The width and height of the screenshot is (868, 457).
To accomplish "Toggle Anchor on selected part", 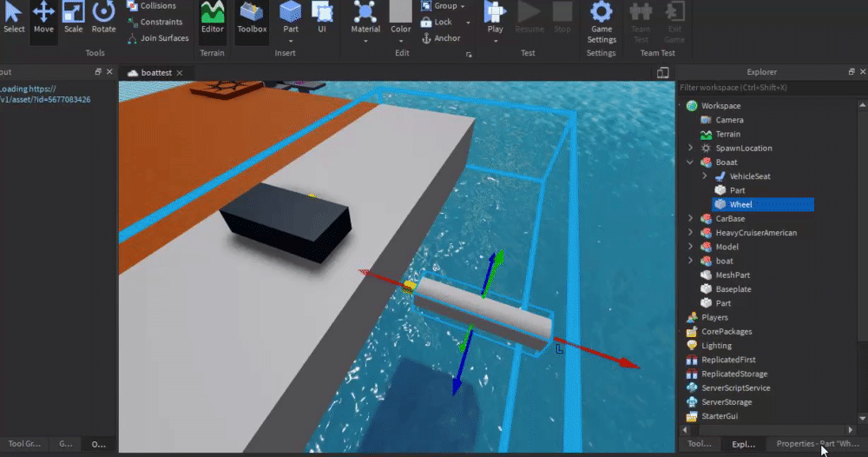I will (x=441, y=37).
